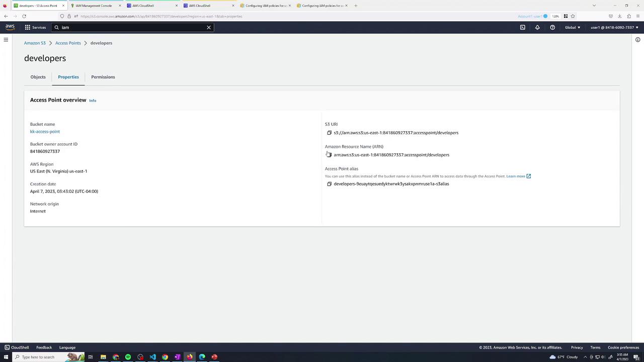Bookmark this page with the star icon
The width and height of the screenshot is (644, 362).
click(573, 16)
